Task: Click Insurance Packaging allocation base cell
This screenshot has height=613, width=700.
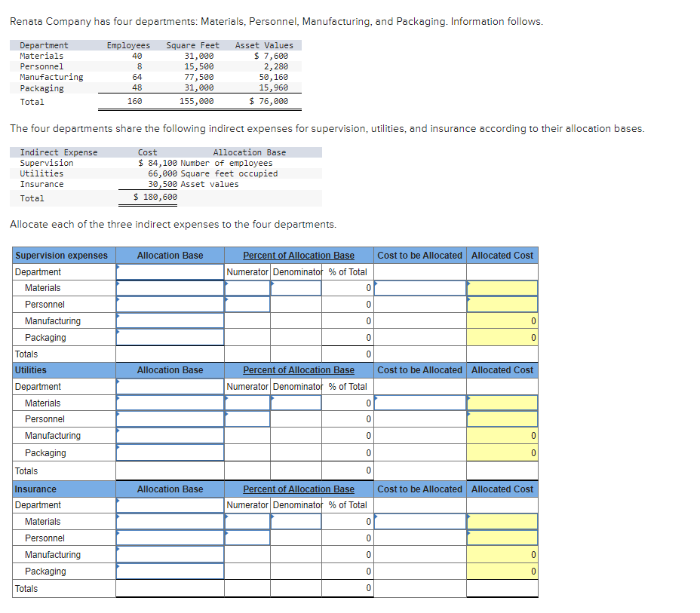Action: pos(170,571)
